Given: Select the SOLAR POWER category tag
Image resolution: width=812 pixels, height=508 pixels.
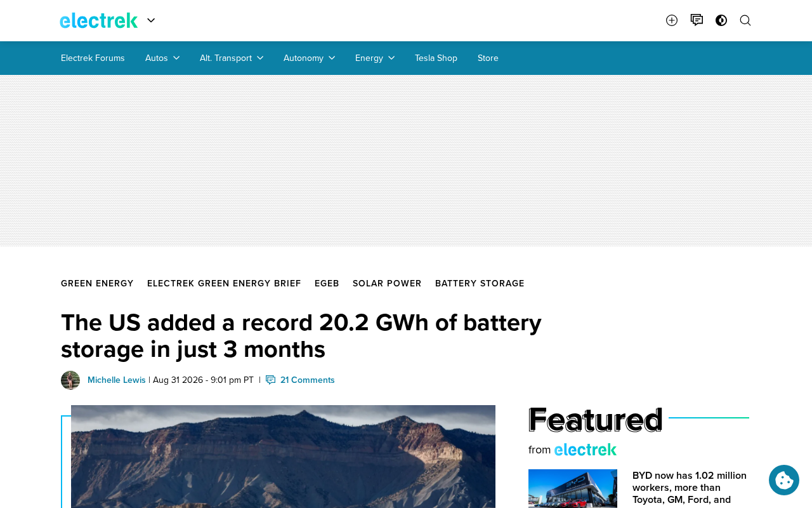Looking at the screenshot, I should 387,283.
